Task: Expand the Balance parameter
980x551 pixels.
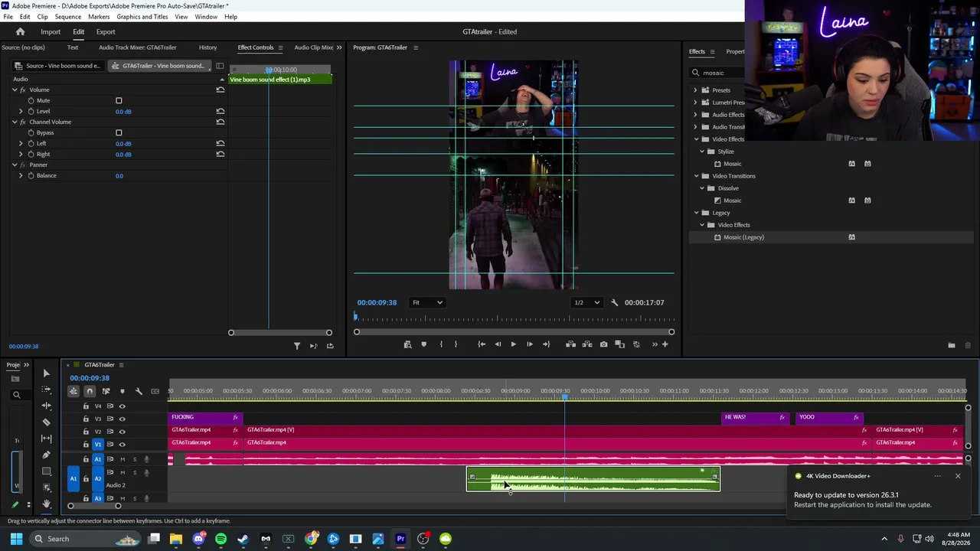Action: click(21, 175)
